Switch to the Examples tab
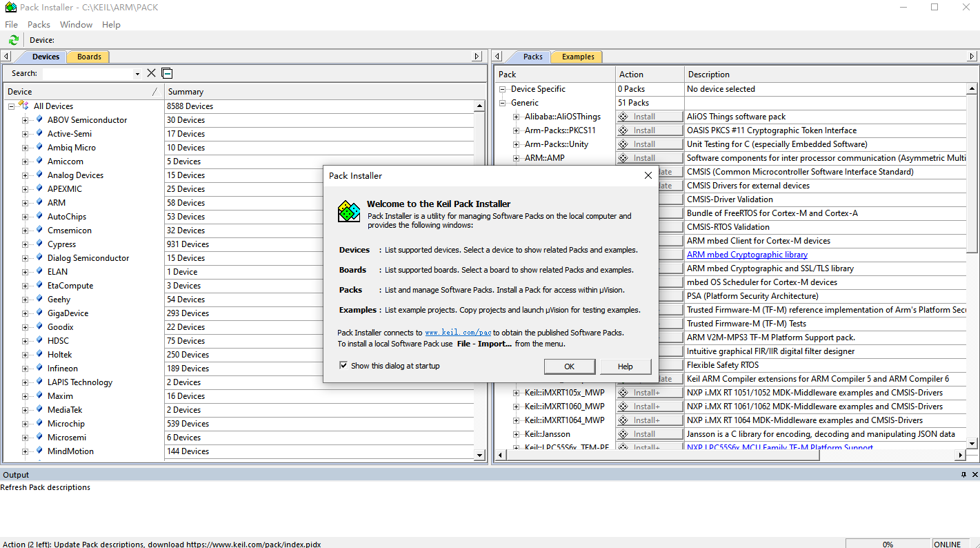 pos(578,57)
